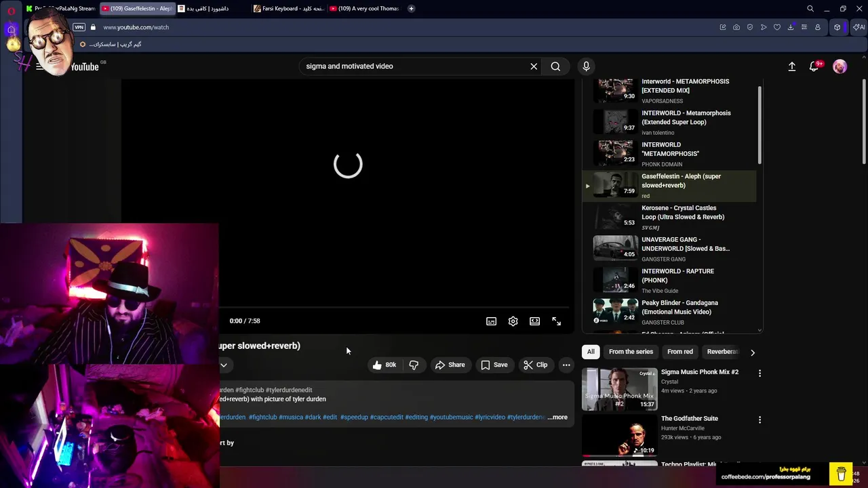868x488 pixels.
Task: Click the playlist panel scrollbar
Action: point(759,125)
